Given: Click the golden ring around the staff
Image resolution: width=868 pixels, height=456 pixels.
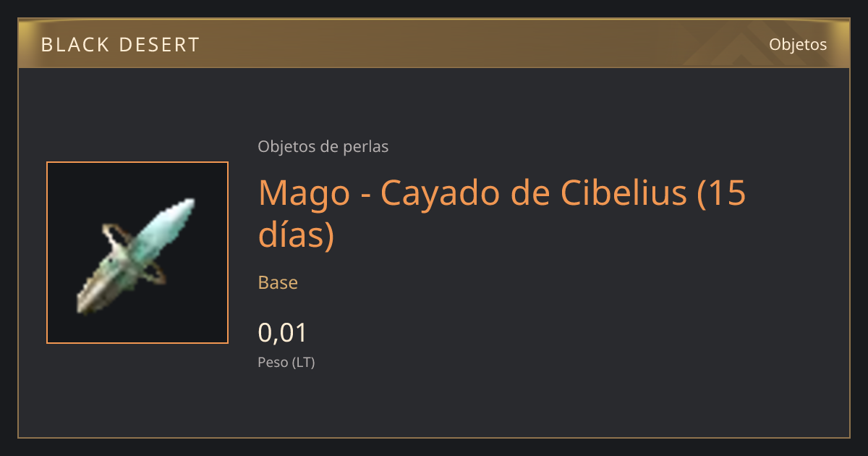Looking at the screenshot, I should click(x=133, y=253).
